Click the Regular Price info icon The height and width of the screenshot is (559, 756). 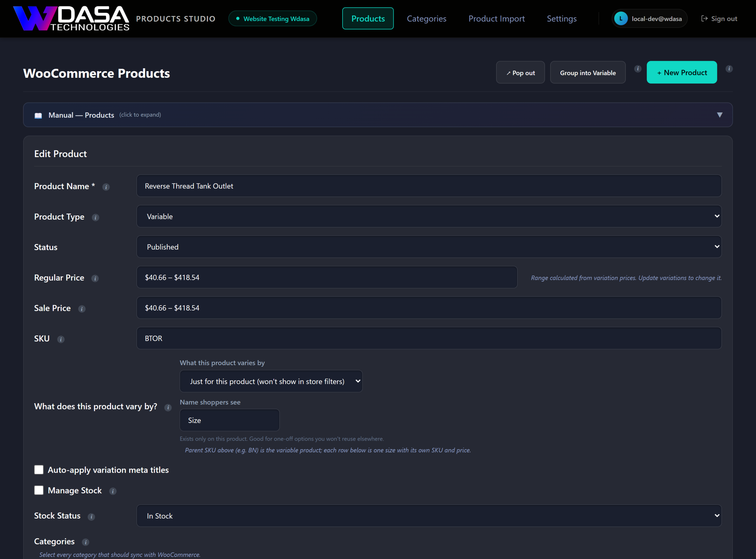point(95,278)
